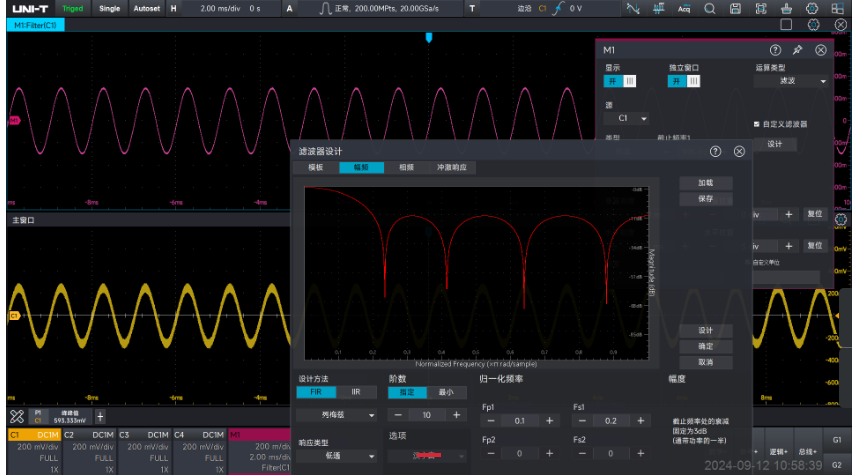This screenshot has width=852, height=475.
Task: Switch to the magnitude-frequency tab
Action: point(361,167)
